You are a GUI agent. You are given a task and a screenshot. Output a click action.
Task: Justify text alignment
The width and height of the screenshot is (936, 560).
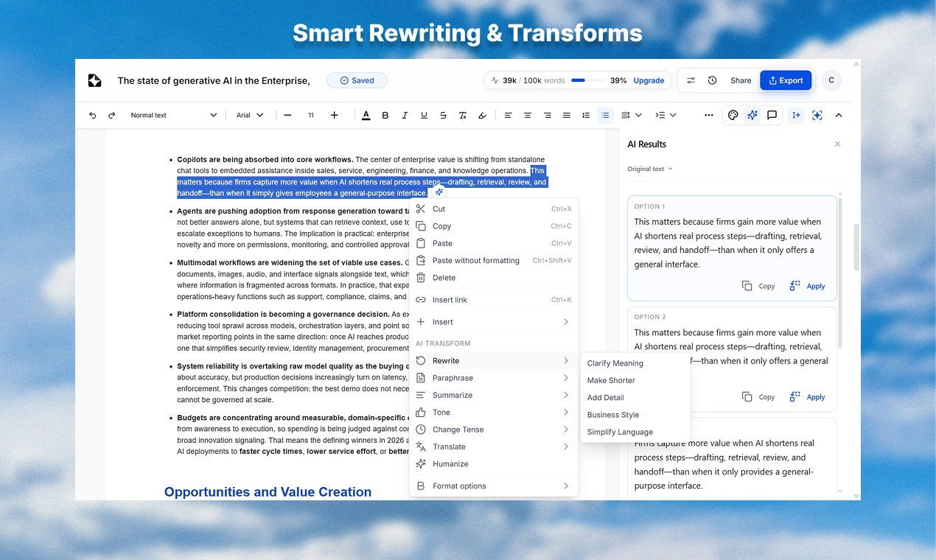tap(567, 115)
